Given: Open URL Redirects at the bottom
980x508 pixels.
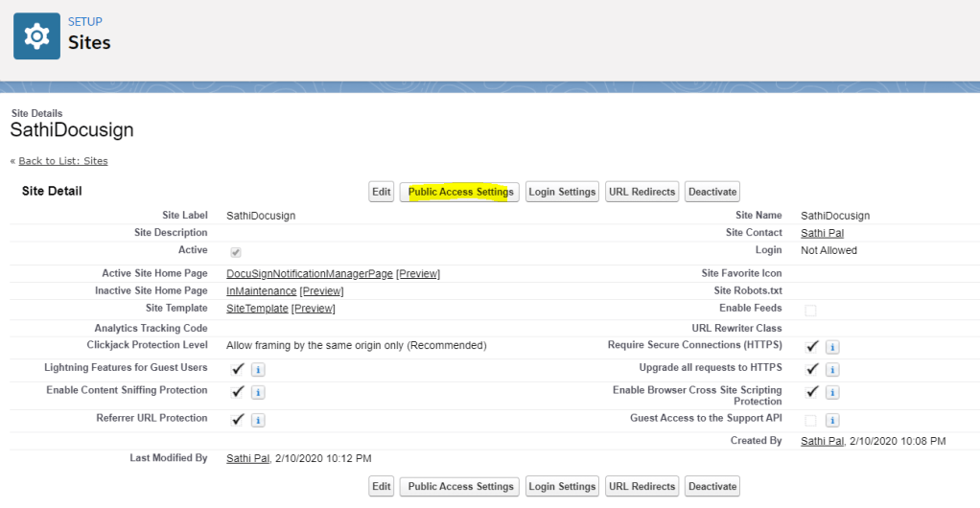Looking at the screenshot, I should pos(642,486).
